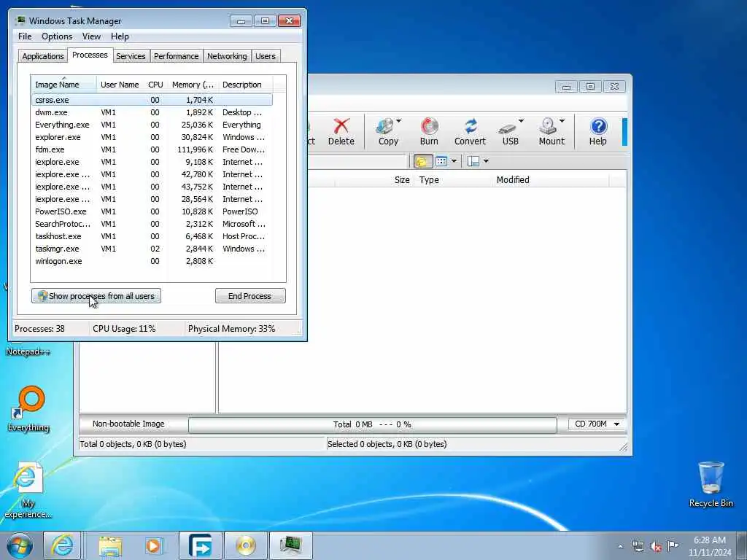Screen dimensions: 747x560
Task: Select the Recycle Bin desktop icon
Action: point(711,484)
